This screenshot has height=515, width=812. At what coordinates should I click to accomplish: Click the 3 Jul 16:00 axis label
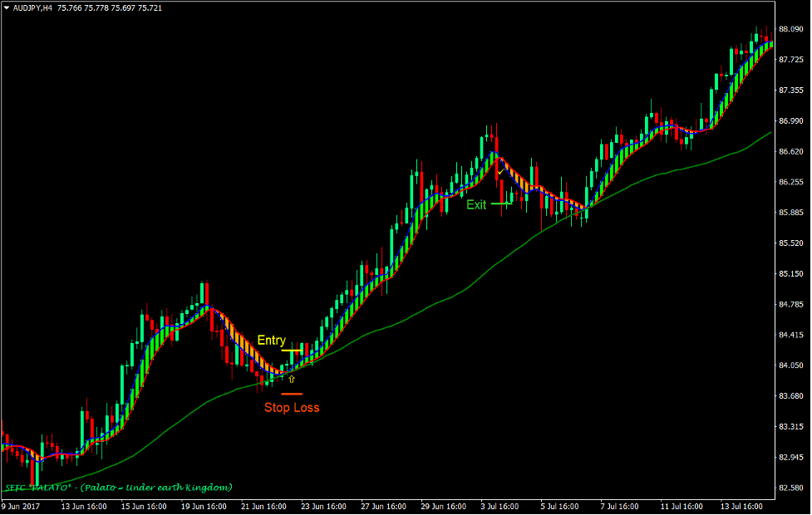(500, 505)
